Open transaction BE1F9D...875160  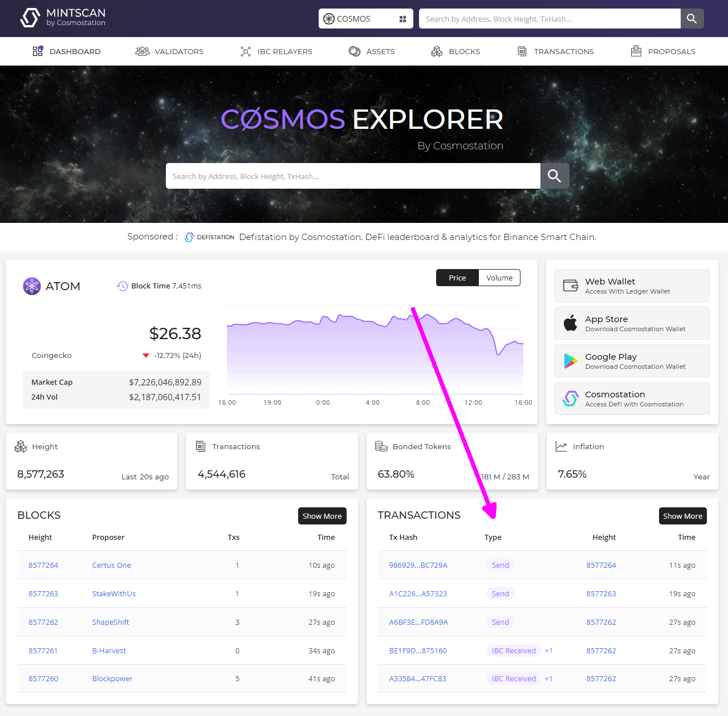coord(418,650)
